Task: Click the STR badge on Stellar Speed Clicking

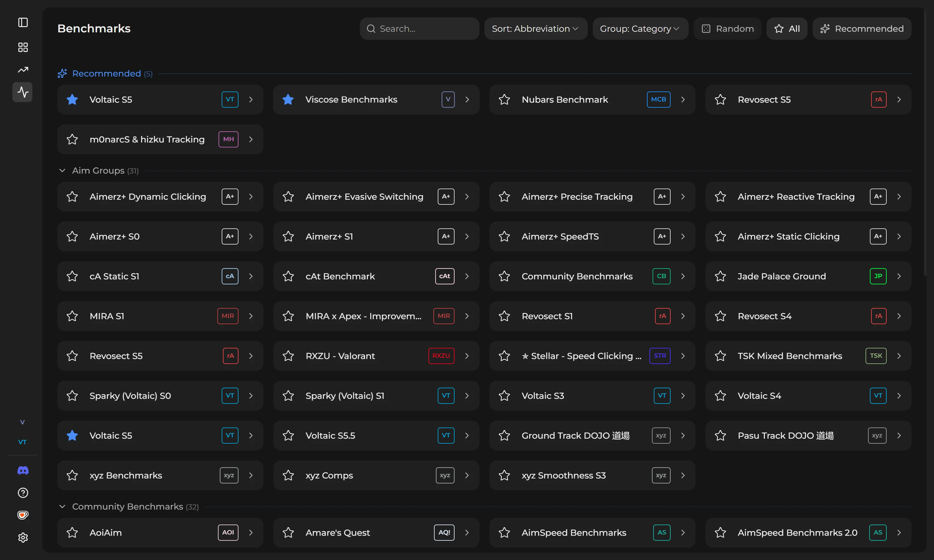Action: tap(660, 356)
